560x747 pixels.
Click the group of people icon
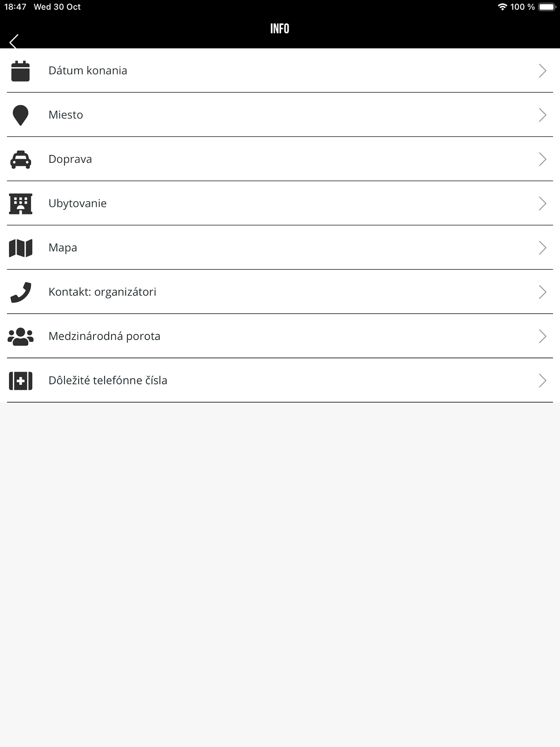(x=21, y=336)
